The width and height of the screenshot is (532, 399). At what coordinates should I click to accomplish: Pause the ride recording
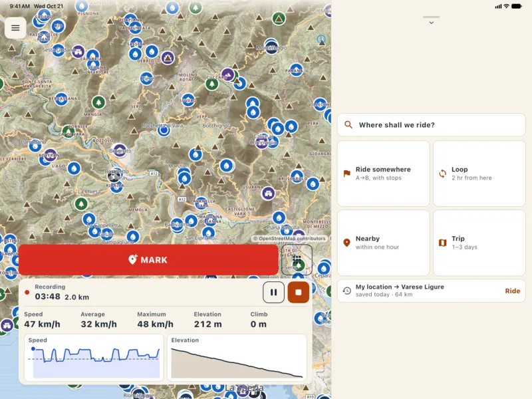[x=273, y=292]
